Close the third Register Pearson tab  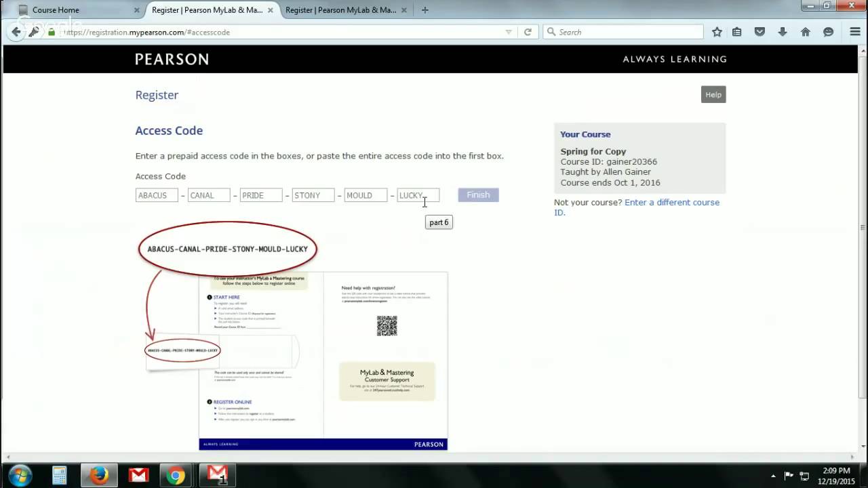coord(403,10)
